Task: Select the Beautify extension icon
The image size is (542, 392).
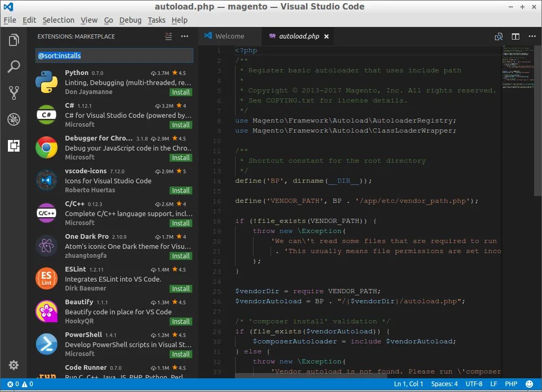Action: click(x=46, y=311)
